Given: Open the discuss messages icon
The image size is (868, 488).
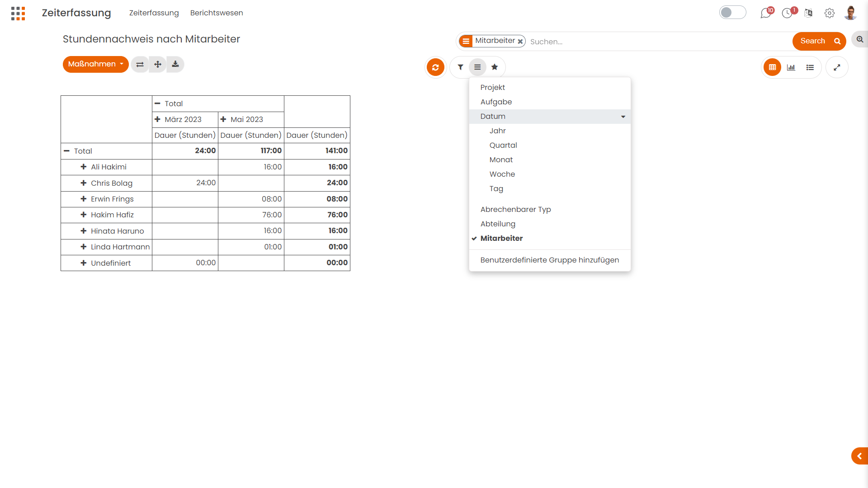Looking at the screenshot, I should (x=765, y=13).
